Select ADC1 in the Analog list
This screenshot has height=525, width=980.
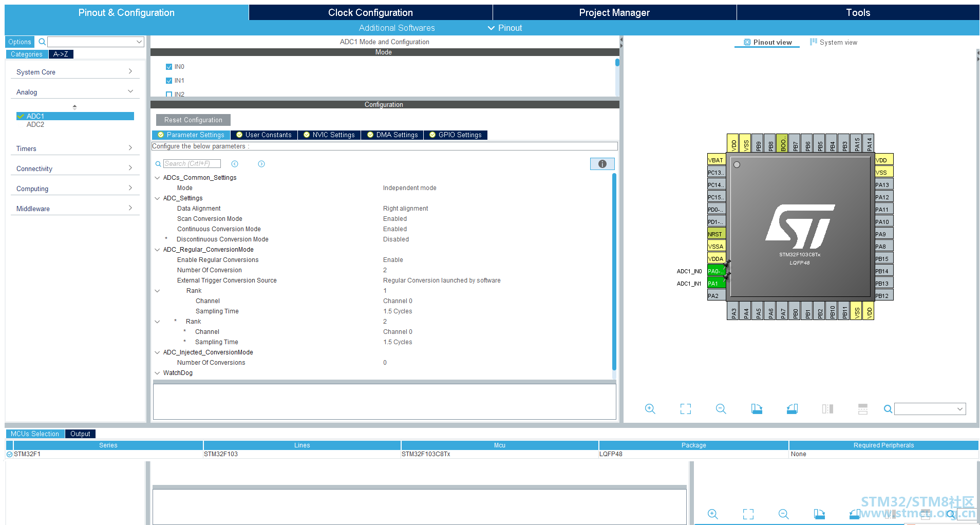75,116
